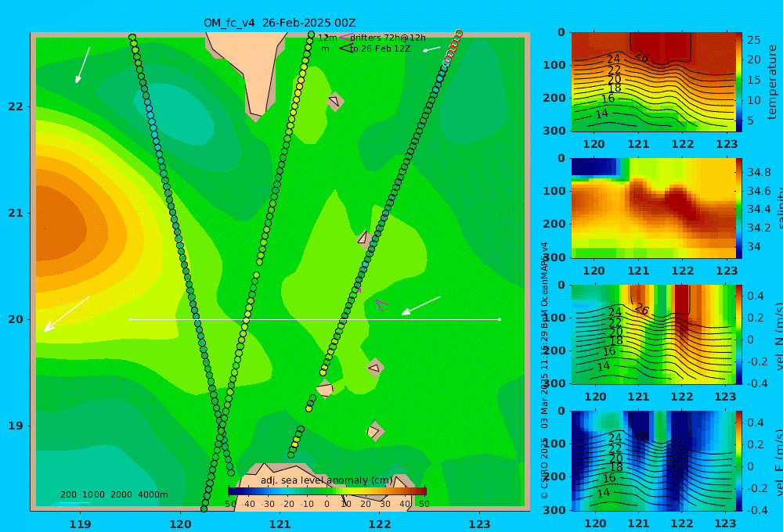Click the black arrowhead in the legend
783x532 pixels.
(x=345, y=49)
